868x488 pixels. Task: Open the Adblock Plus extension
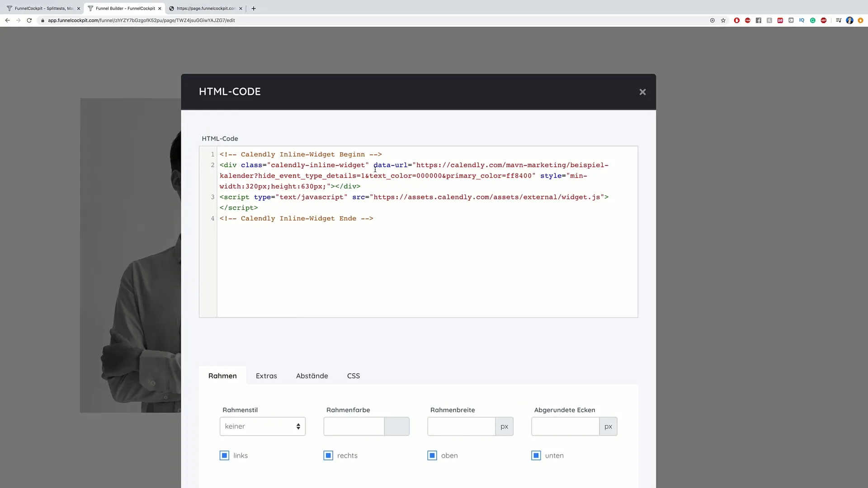tap(824, 20)
